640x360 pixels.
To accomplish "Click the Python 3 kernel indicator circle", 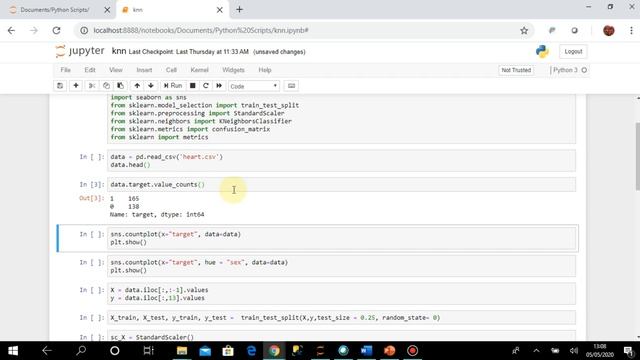I will pyautogui.click(x=584, y=70).
